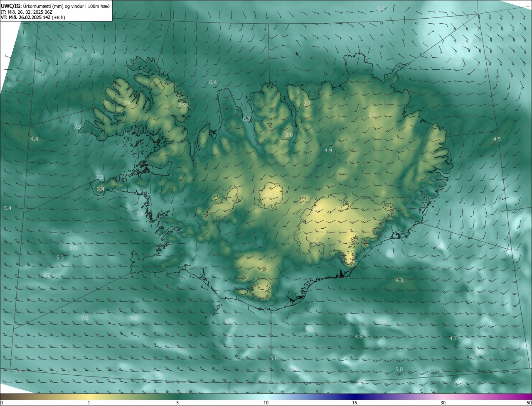This screenshot has height=406, width=532.
Task: Select the 4.7 value in the southeast ocean
Action: pos(453,339)
